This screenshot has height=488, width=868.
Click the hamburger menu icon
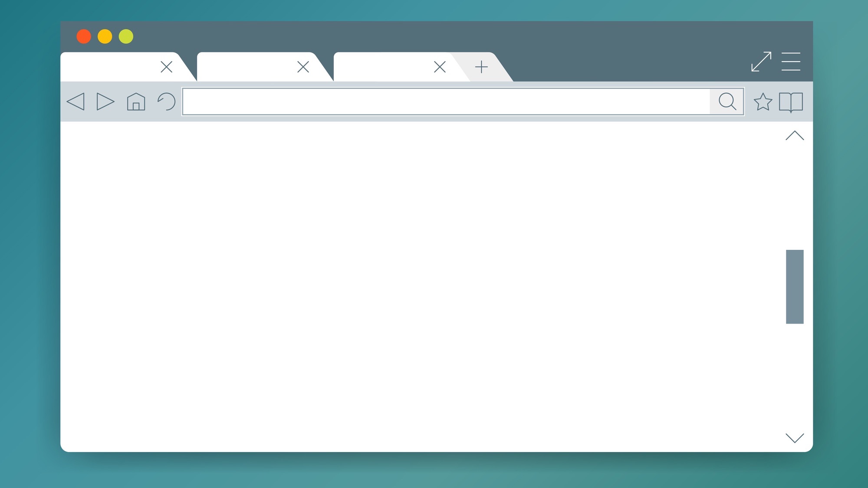(791, 62)
